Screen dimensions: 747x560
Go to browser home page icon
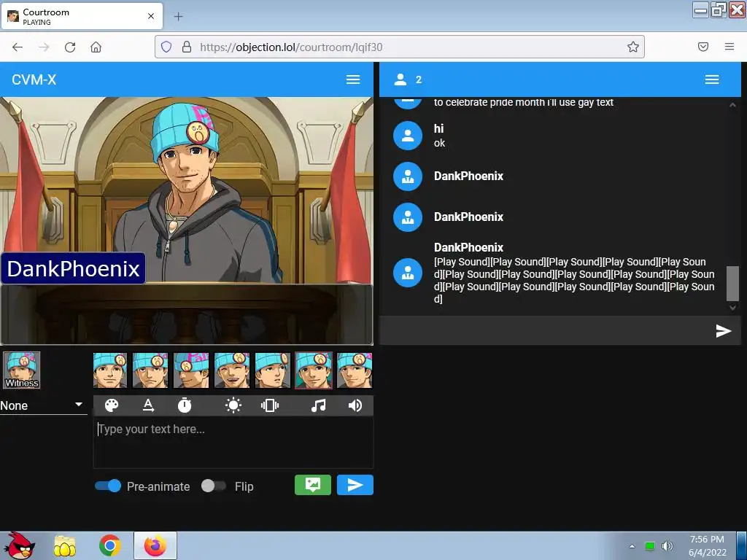(96, 47)
